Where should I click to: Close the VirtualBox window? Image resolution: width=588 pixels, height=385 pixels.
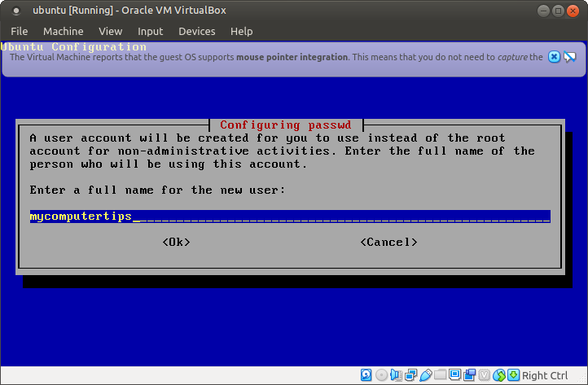point(573,11)
